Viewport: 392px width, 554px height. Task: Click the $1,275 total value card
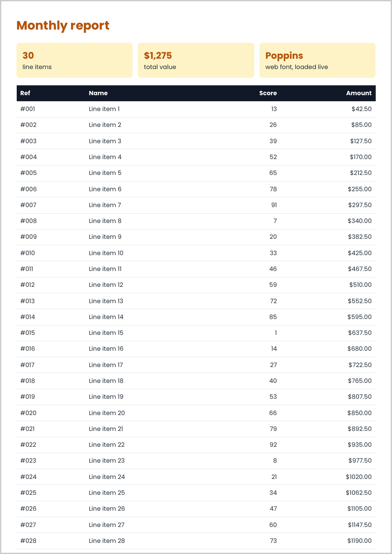click(196, 60)
